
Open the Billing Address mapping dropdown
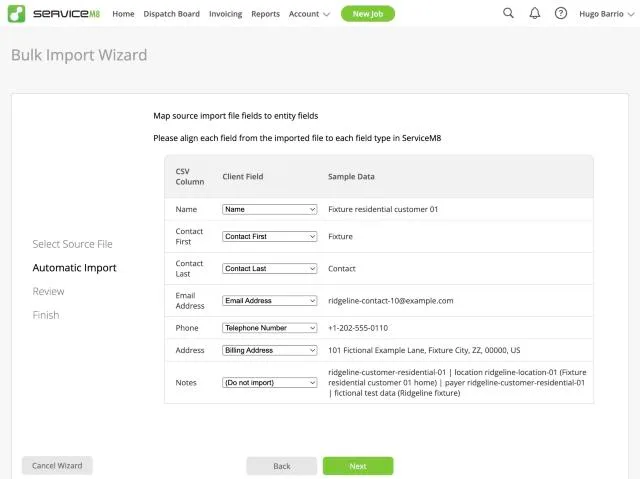point(269,350)
